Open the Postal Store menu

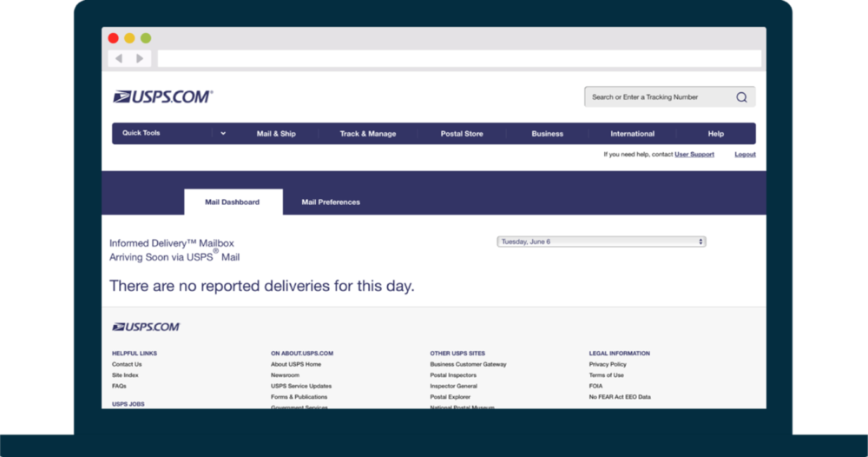point(462,134)
